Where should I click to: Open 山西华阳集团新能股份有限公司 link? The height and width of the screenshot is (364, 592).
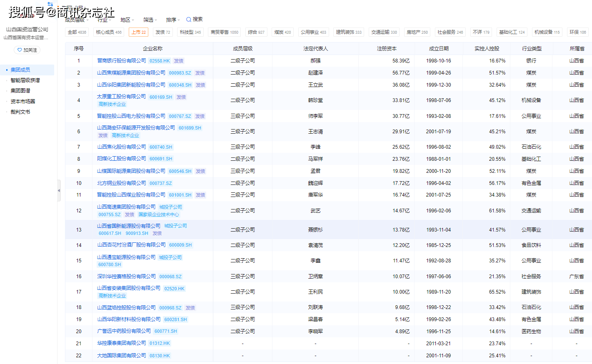[x=131, y=85]
